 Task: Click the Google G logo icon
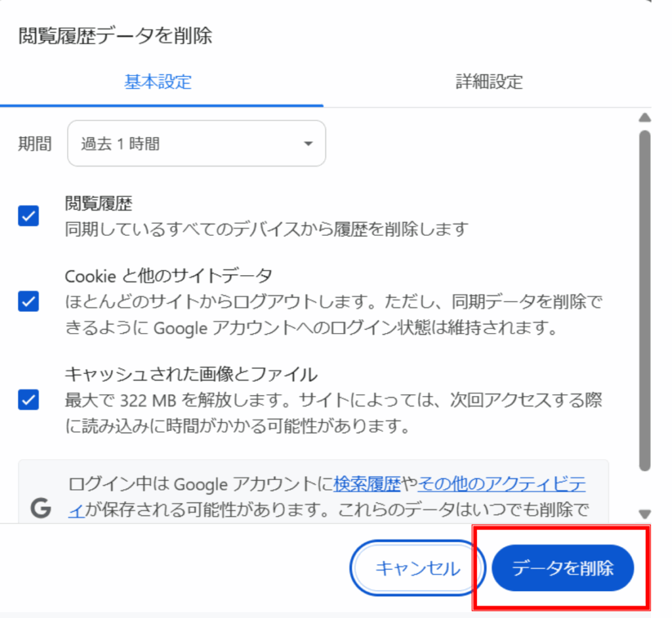tap(41, 508)
